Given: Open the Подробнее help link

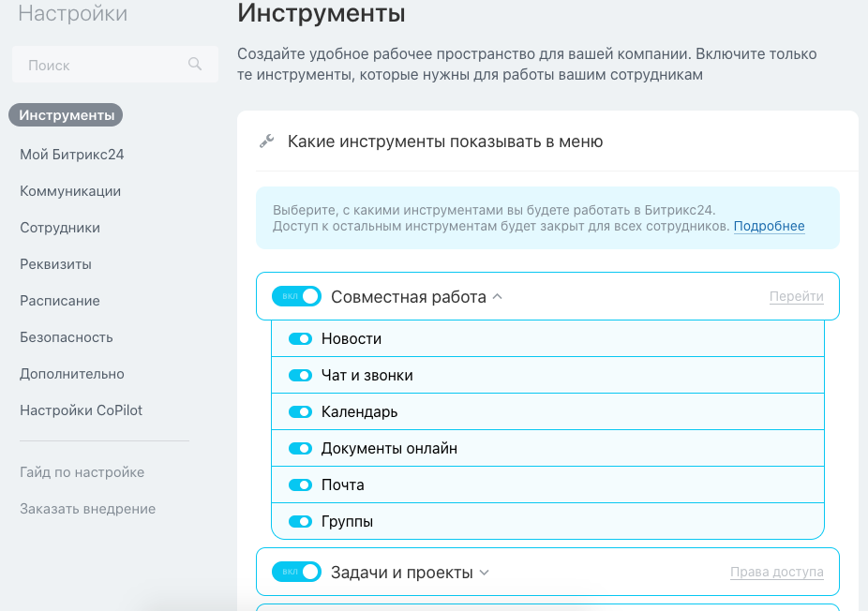Looking at the screenshot, I should [x=769, y=227].
